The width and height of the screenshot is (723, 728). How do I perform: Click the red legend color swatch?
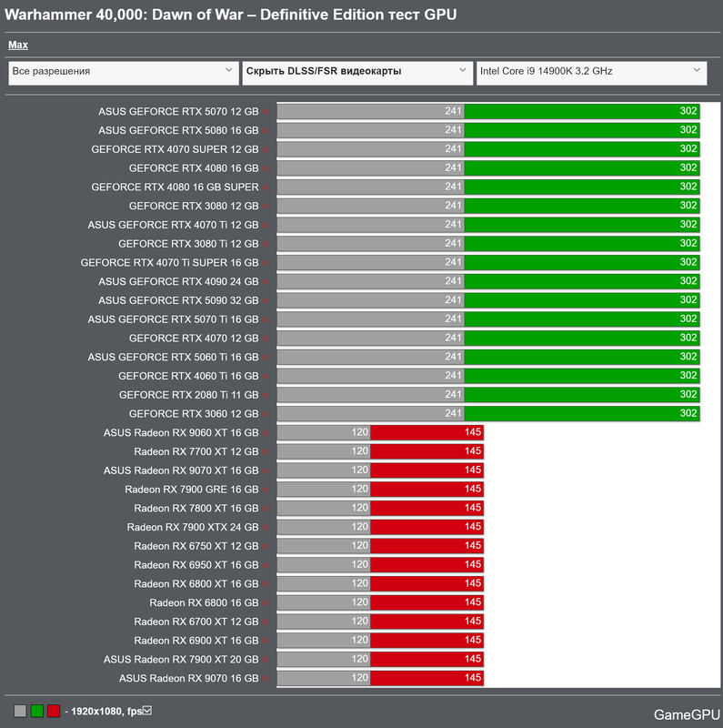[x=54, y=711]
